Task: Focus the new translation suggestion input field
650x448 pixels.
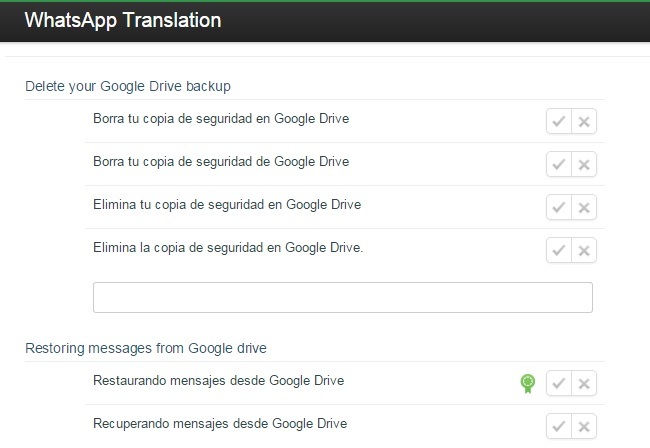Action: [x=343, y=298]
